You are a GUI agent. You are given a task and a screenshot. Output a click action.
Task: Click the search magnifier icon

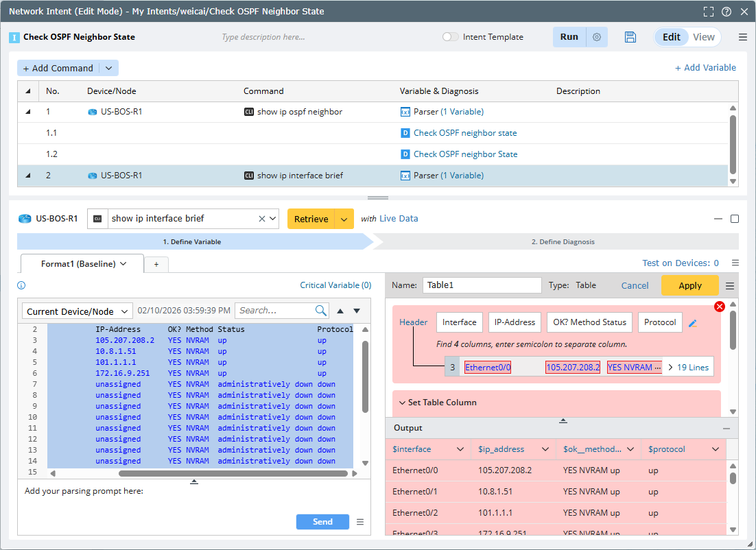[x=321, y=311]
